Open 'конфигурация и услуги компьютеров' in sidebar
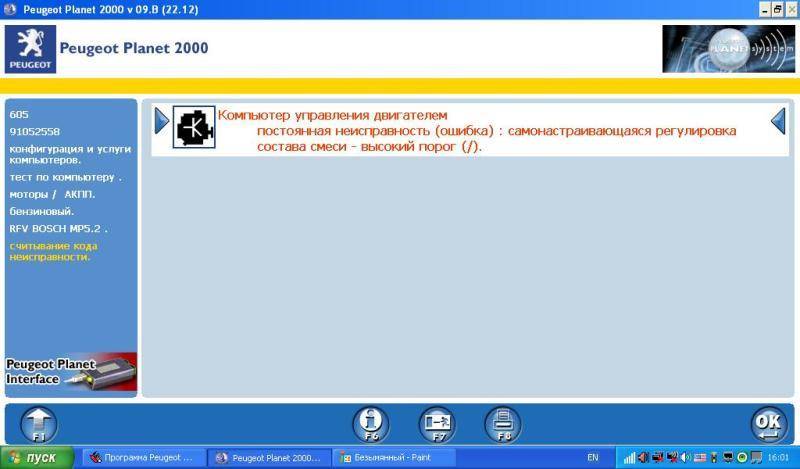Viewport: 800px width, 469px height. [70, 154]
